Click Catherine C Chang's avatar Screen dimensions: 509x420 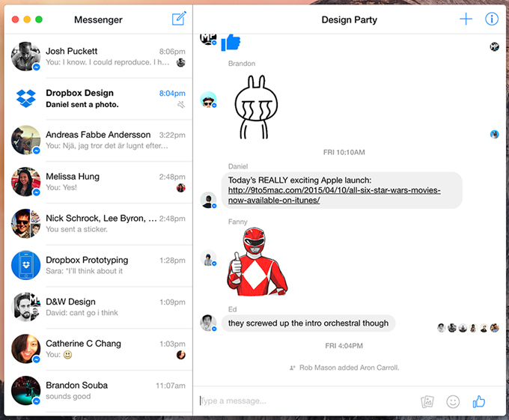(25, 349)
